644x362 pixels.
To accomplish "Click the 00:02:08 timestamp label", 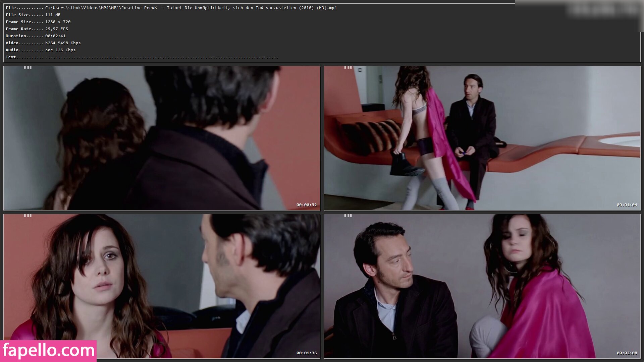I will [x=627, y=353].
